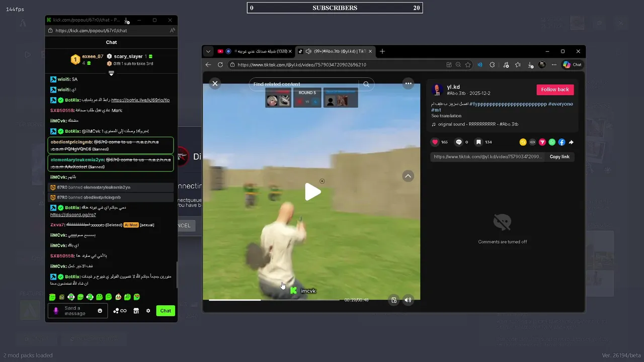Open the yl.kd profile avatar
Viewport: 644px width, 362px height.
coord(437,90)
